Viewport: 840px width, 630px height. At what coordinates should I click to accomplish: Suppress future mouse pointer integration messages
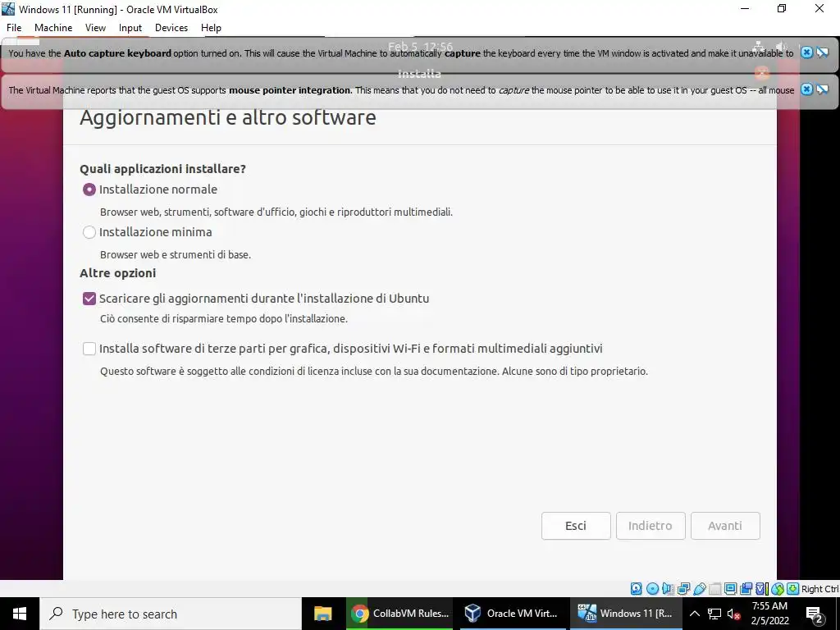(823, 89)
